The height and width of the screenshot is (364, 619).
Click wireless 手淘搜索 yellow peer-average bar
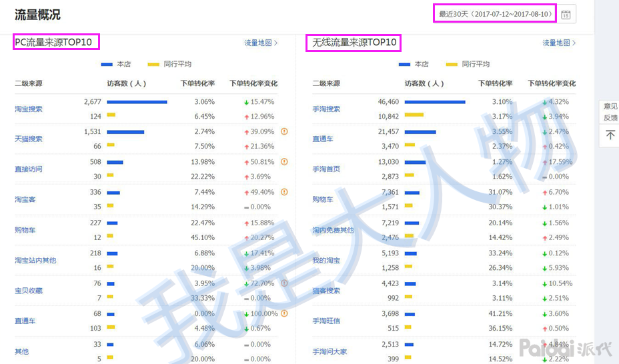click(414, 115)
